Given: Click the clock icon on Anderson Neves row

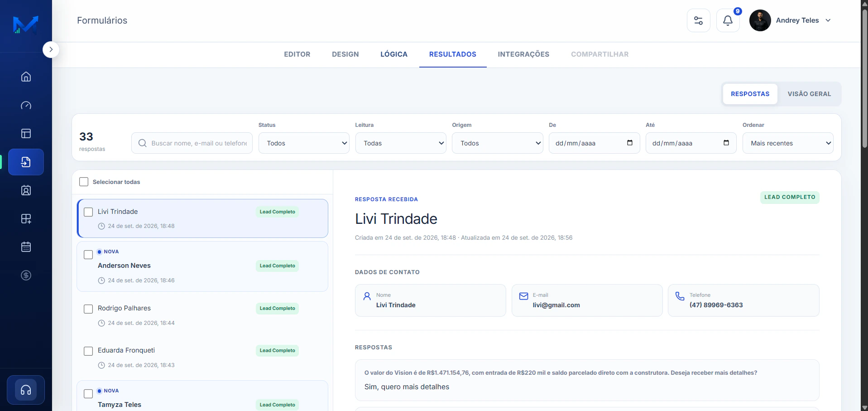Looking at the screenshot, I should tap(101, 280).
